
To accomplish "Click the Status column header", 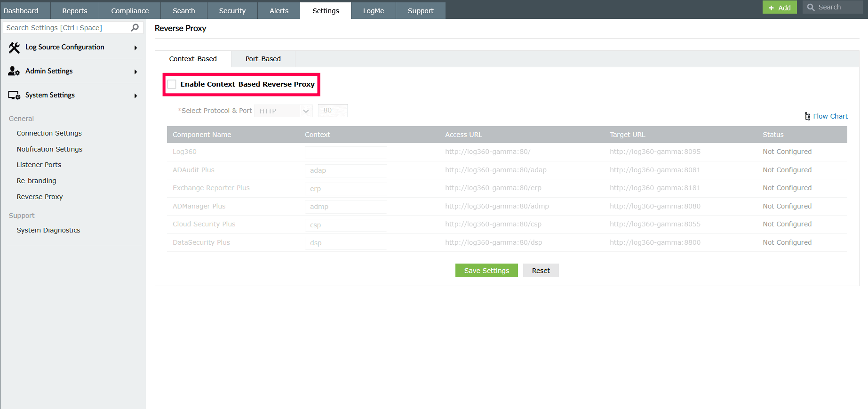I will 773,135.
